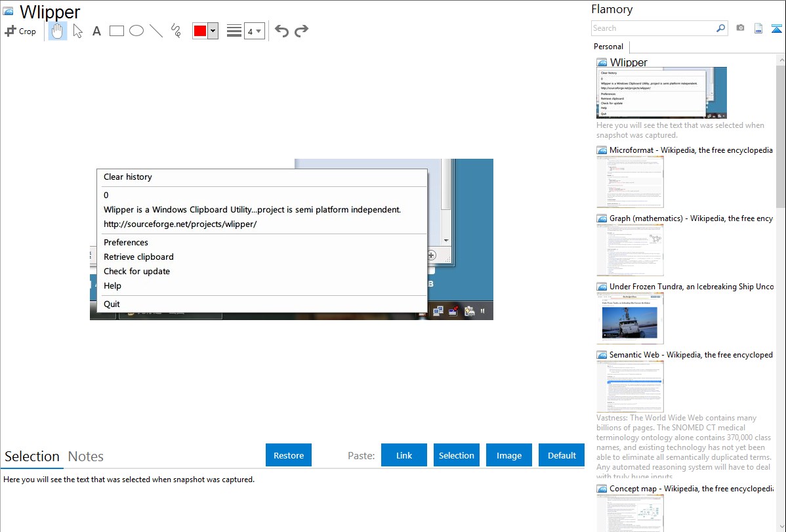Select 'Semantic Web - Wikipedia' list title

[x=691, y=354]
